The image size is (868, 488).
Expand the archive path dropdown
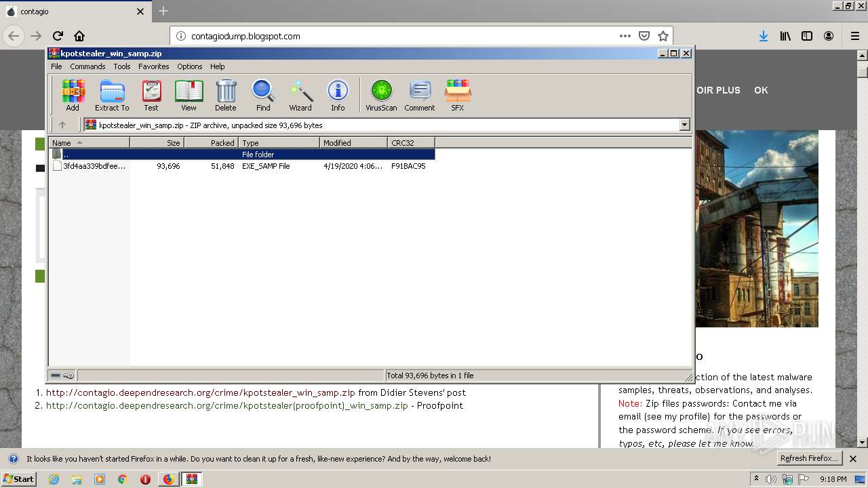click(x=684, y=125)
